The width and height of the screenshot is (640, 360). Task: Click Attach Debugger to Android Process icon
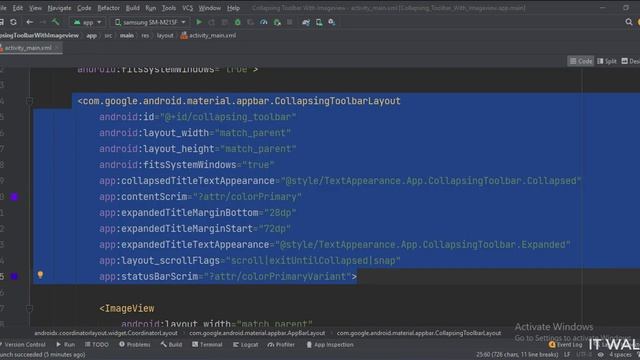pyautogui.click(x=277, y=22)
